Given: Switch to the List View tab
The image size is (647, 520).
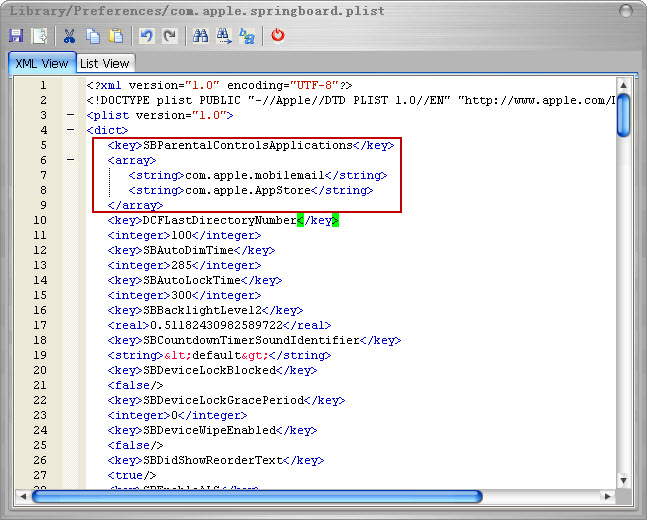Looking at the screenshot, I should point(105,64).
